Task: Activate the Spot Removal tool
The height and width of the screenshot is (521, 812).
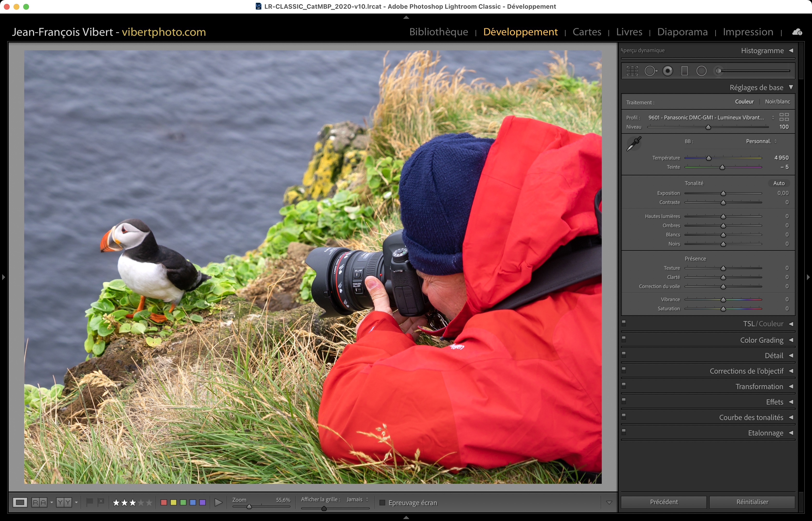Action: click(650, 71)
